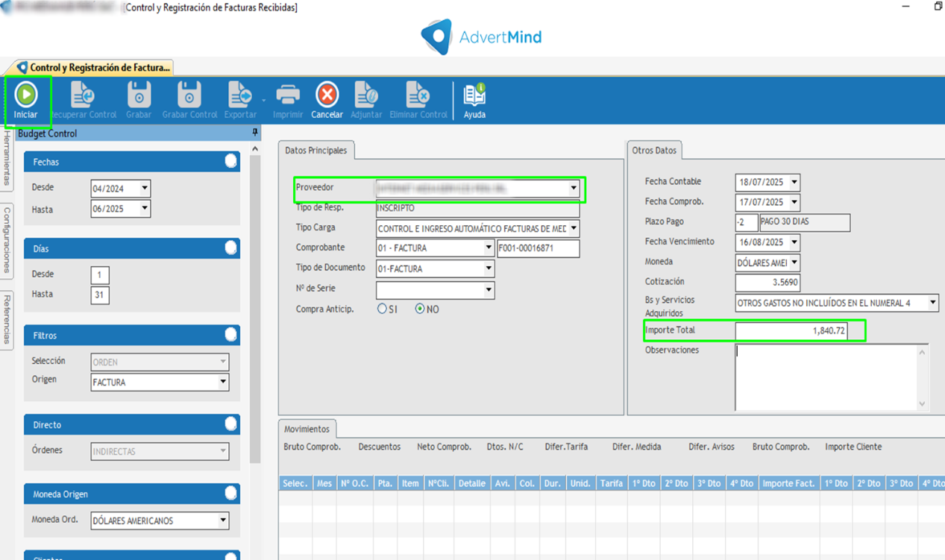Click the Plazo Pago field with -2

pyautogui.click(x=746, y=222)
